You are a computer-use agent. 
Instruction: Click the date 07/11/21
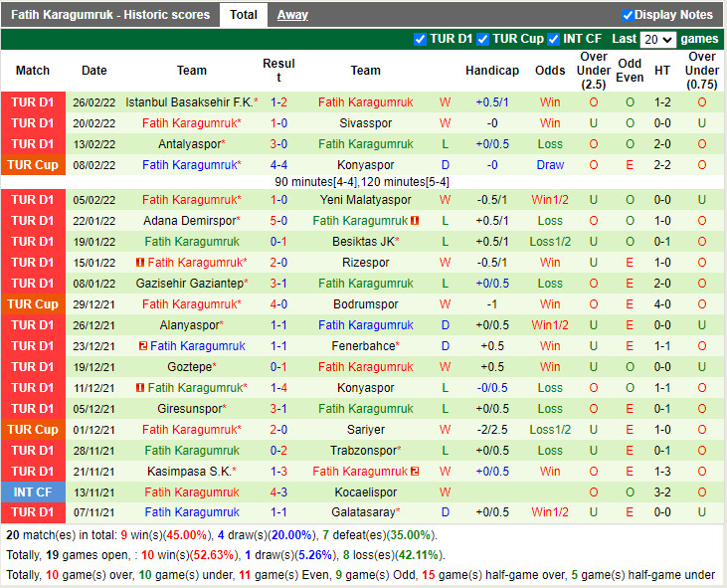(x=94, y=512)
